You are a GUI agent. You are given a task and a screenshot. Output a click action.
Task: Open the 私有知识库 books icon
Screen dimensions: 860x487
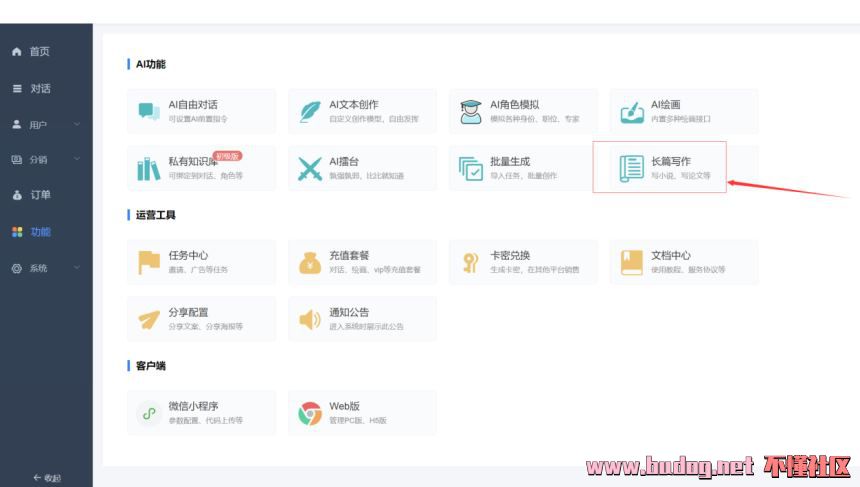click(x=149, y=169)
